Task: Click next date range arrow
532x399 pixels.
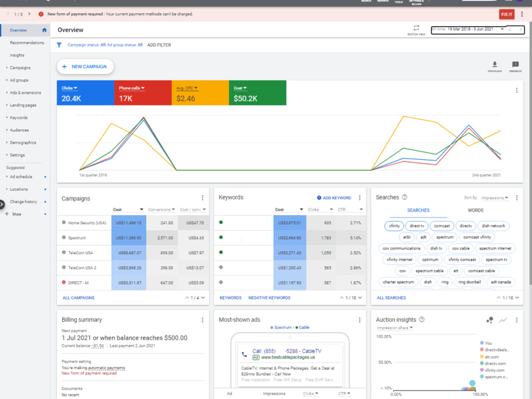Action: click(520, 29)
